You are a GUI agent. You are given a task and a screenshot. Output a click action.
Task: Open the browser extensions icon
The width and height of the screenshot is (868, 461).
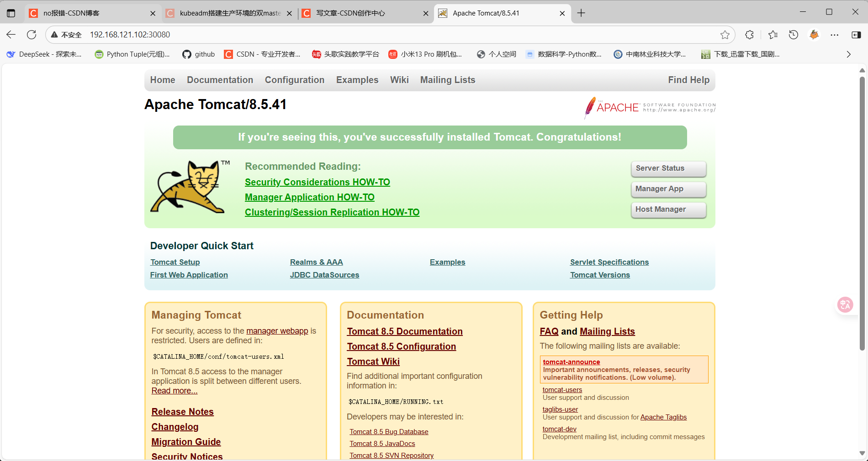coord(749,35)
